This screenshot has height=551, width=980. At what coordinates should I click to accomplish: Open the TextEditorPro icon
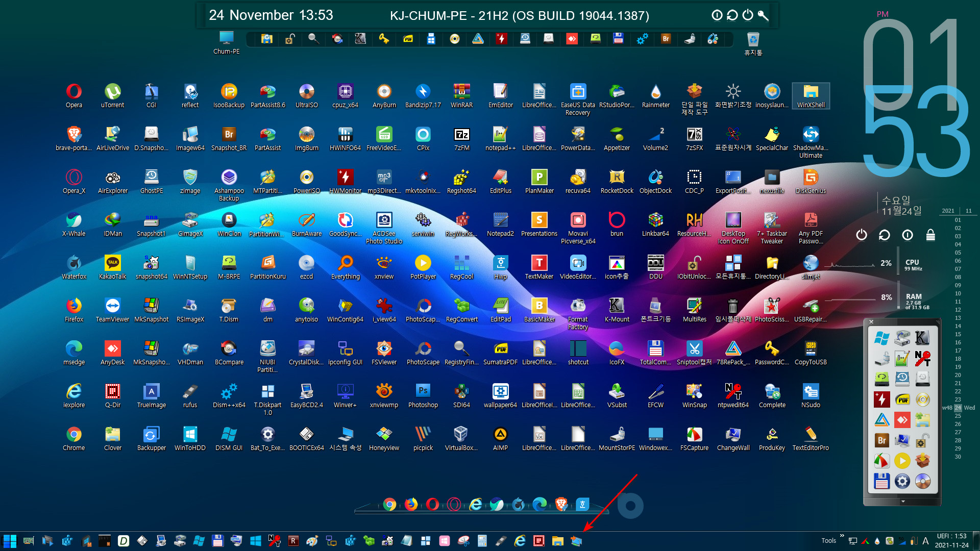(811, 439)
